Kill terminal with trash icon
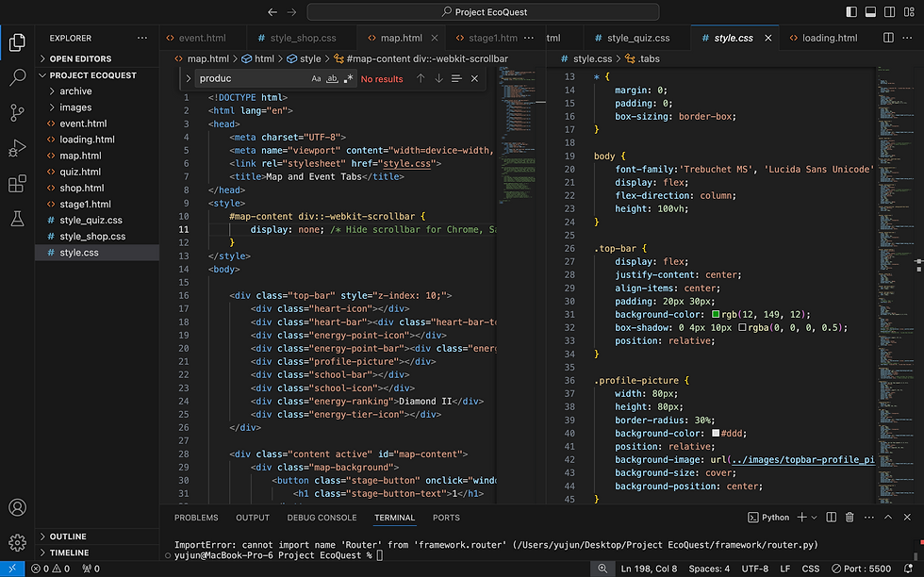Image resolution: width=924 pixels, height=577 pixels. pos(850,518)
